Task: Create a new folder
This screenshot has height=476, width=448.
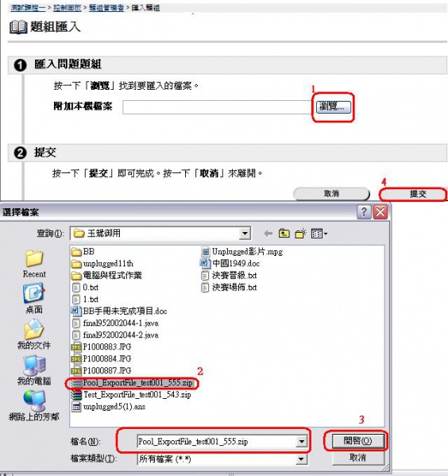Action: (300, 234)
